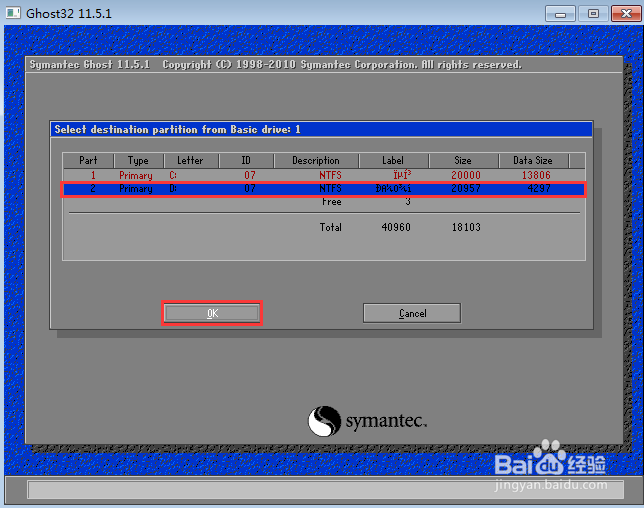Maximize the Ghost32 window
Screen dimensions: 644x508
click(x=593, y=14)
